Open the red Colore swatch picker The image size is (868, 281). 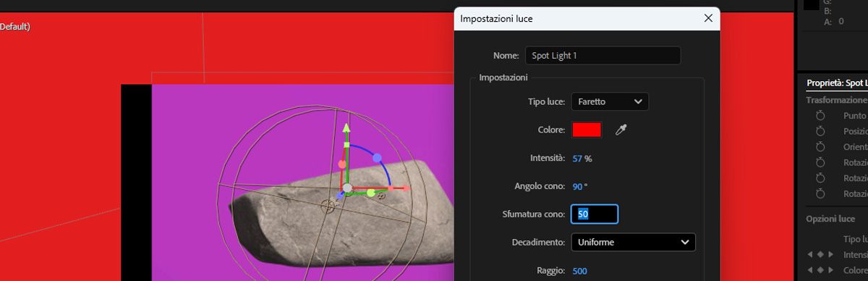587,130
